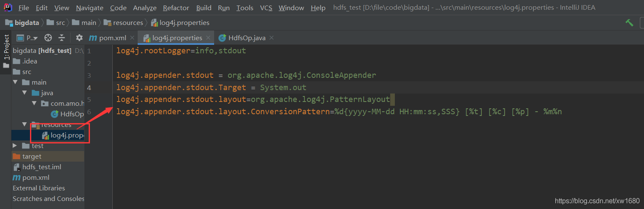Select the orange target folder
The width and height of the screenshot is (644, 209).
[x=27, y=157]
